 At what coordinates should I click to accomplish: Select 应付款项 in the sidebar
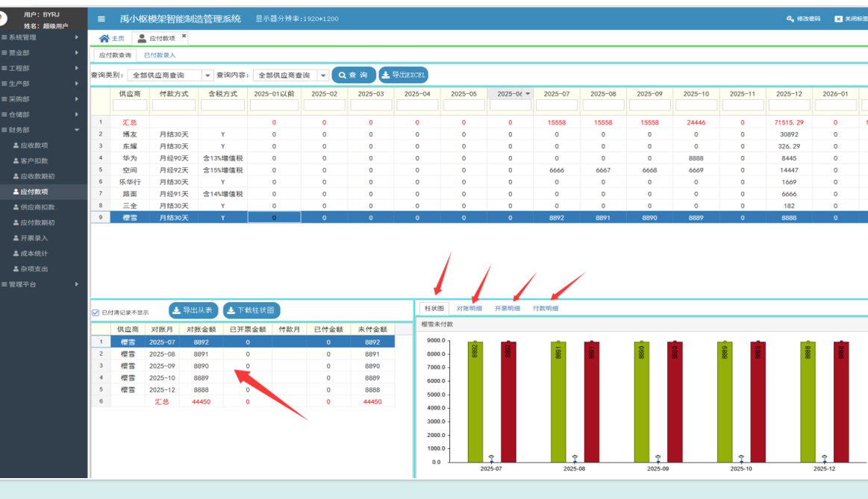[44, 192]
